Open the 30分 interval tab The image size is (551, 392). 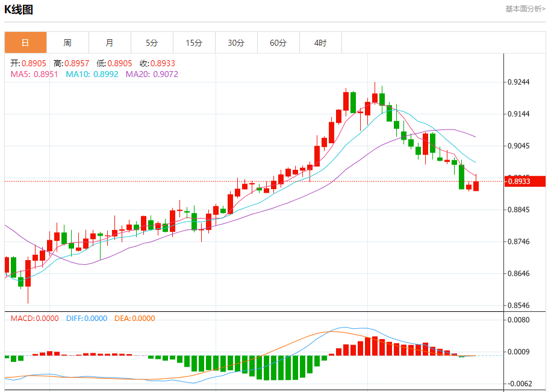pos(237,43)
